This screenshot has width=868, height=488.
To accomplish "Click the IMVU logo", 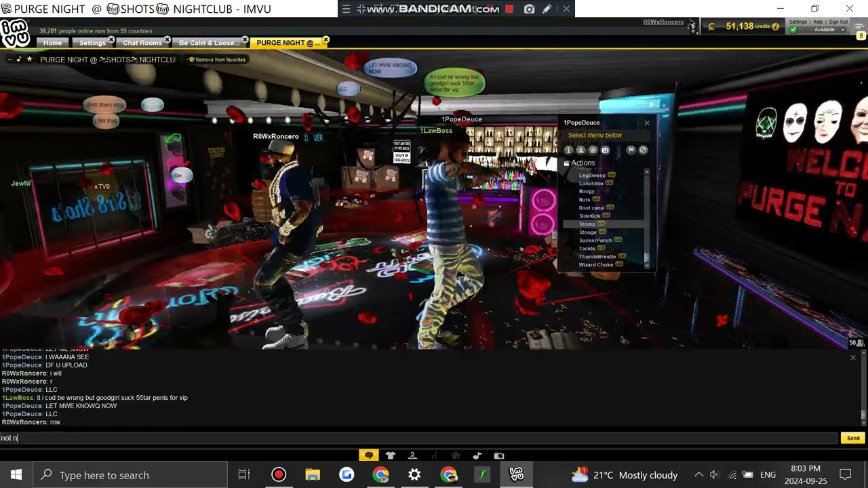I will click(x=15, y=33).
